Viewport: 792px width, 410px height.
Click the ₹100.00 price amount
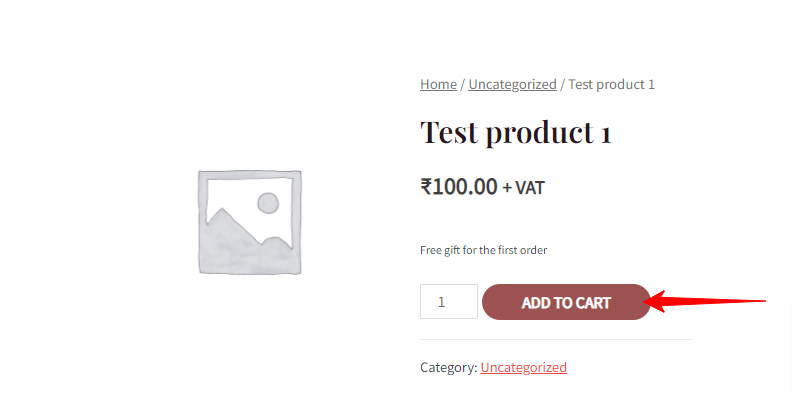click(459, 187)
